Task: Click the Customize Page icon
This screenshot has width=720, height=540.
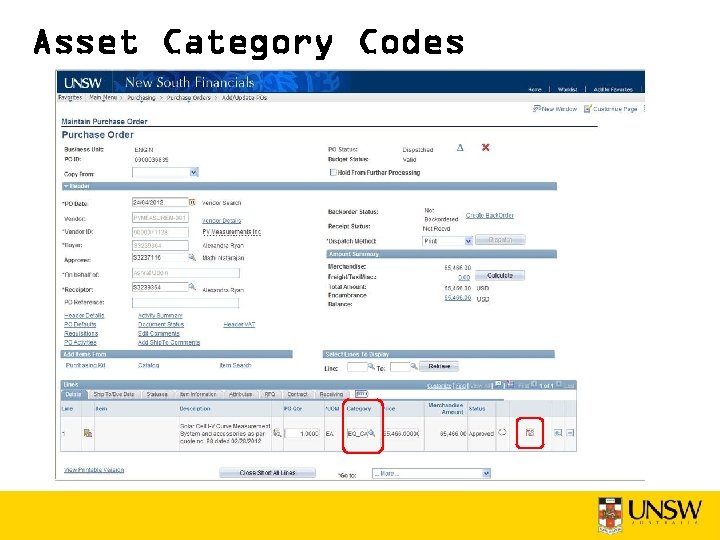Action: [587, 109]
